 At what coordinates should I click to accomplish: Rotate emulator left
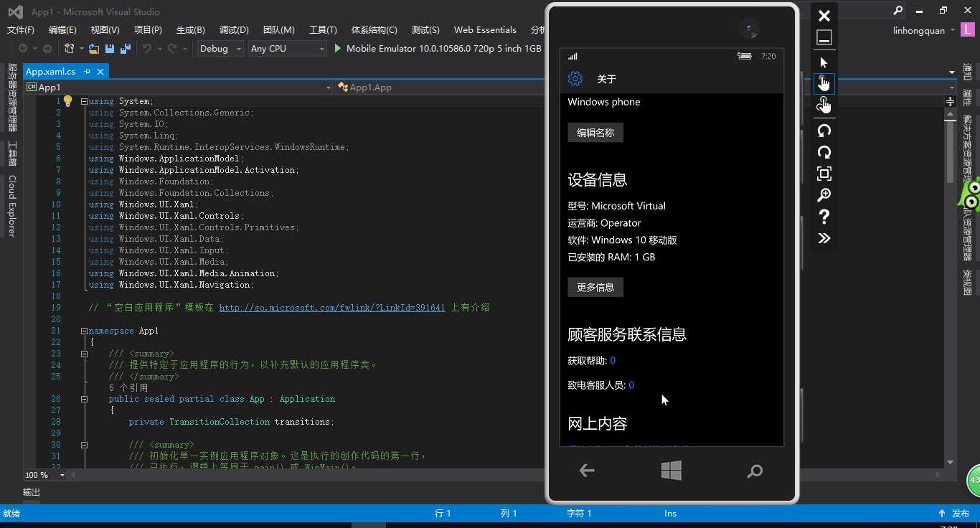click(x=824, y=131)
